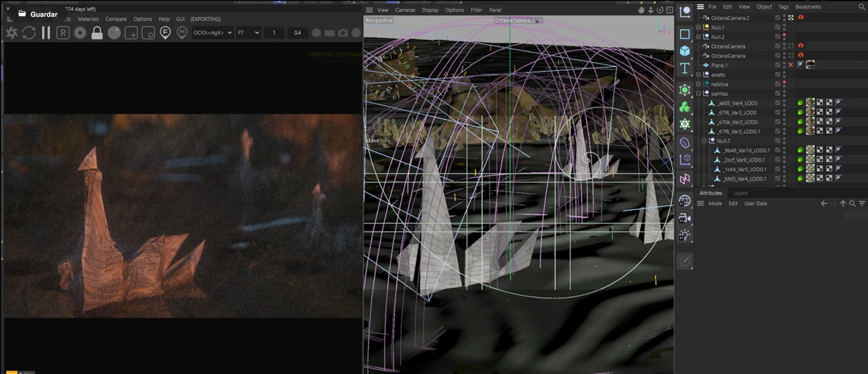The height and width of the screenshot is (374, 868).
Task: Open Octane settings gear icon
Action: (x=80, y=33)
